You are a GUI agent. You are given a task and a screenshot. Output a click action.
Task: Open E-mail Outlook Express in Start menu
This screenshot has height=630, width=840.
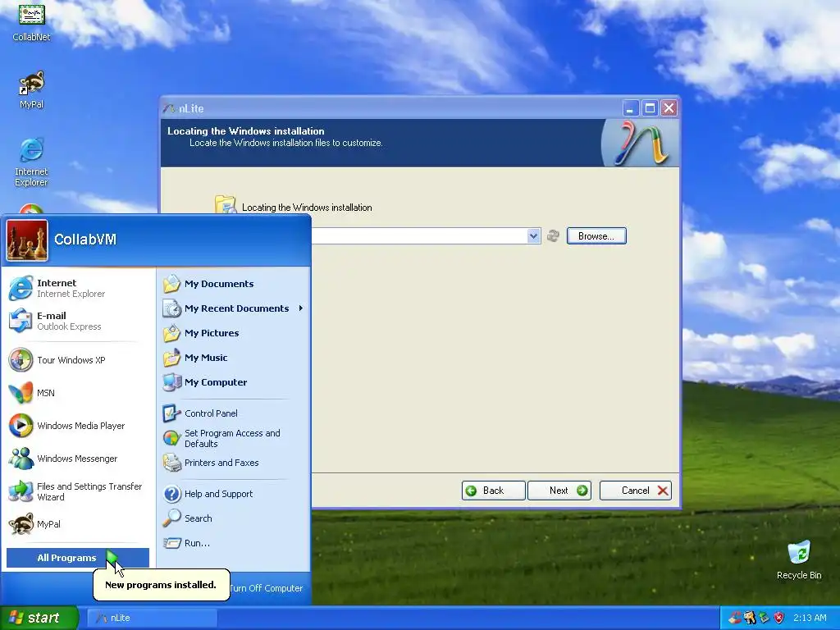pos(78,321)
